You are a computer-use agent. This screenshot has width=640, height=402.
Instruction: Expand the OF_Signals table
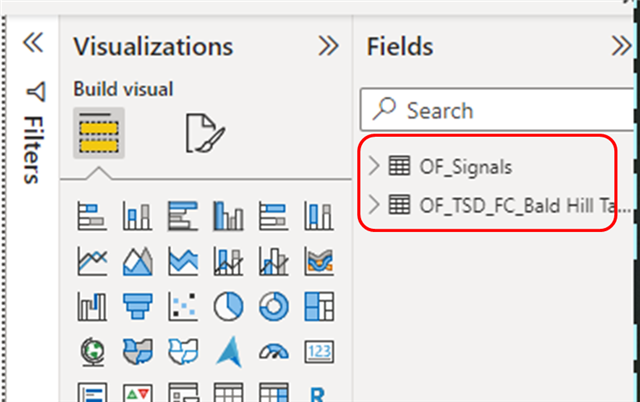tap(374, 165)
